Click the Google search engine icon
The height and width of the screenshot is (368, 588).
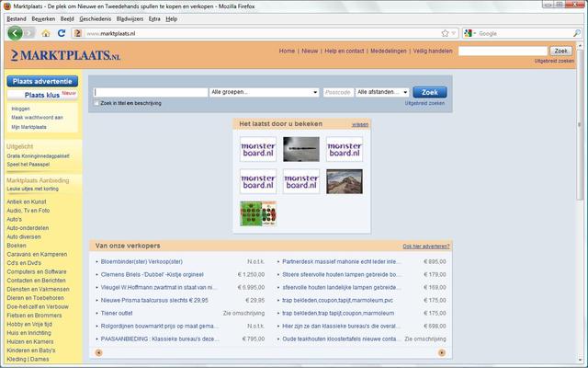tap(469, 33)
